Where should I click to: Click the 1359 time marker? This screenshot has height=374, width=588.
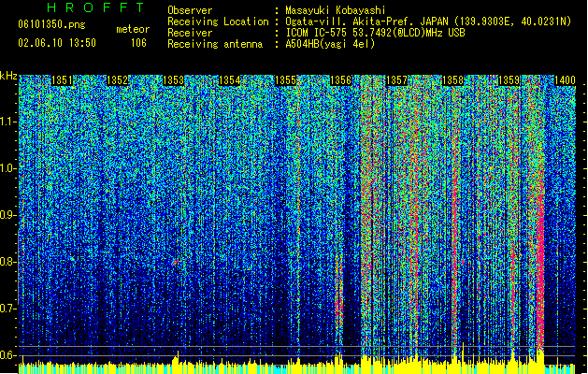(x=509, y=80)
